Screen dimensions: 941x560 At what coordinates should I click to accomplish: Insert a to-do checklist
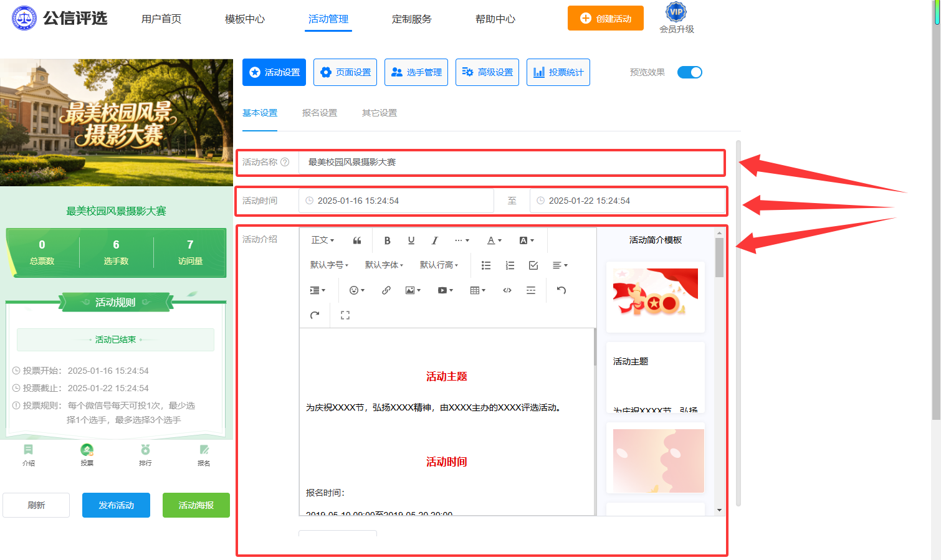click(533, 265)
